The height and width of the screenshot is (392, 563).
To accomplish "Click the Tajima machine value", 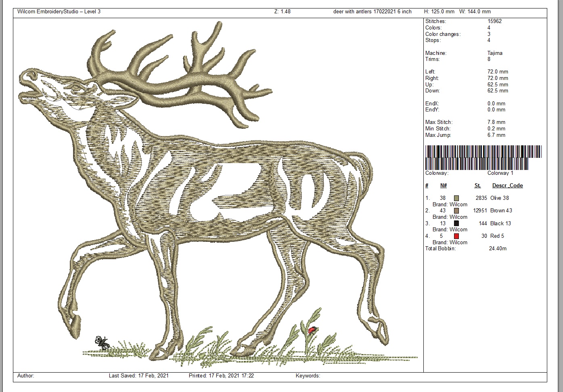I will click(x=495, y=53).
